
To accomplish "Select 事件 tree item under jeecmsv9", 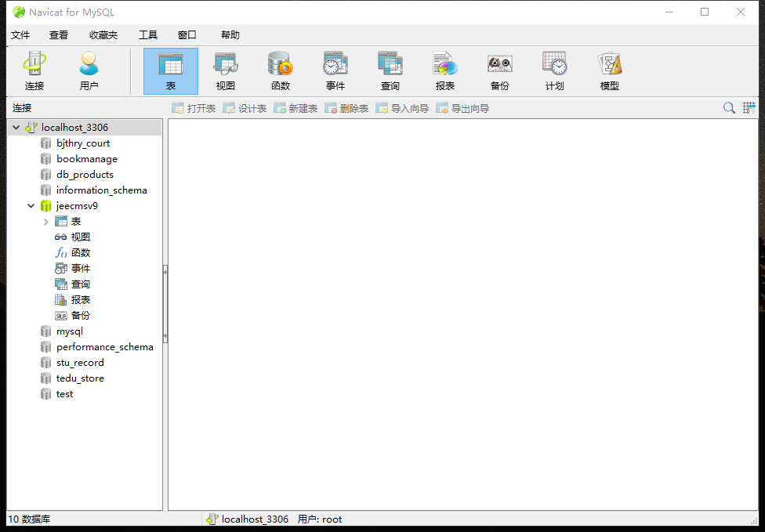I will (x=81, y=268).
